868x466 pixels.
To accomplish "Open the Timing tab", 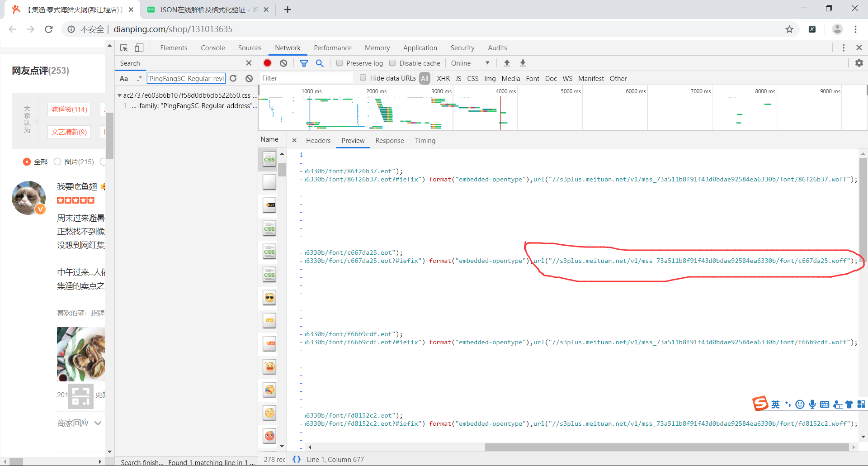I will click(425, 141).
